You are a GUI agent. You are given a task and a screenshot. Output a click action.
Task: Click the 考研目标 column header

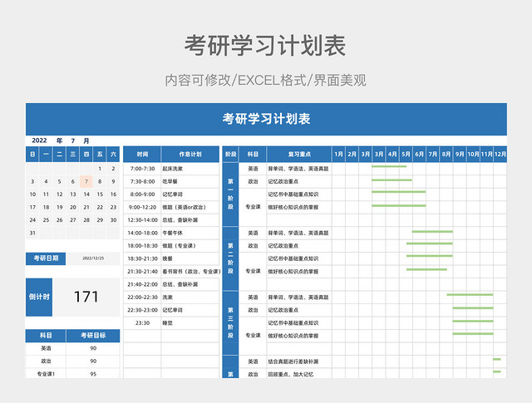click(x=93, y=336)
